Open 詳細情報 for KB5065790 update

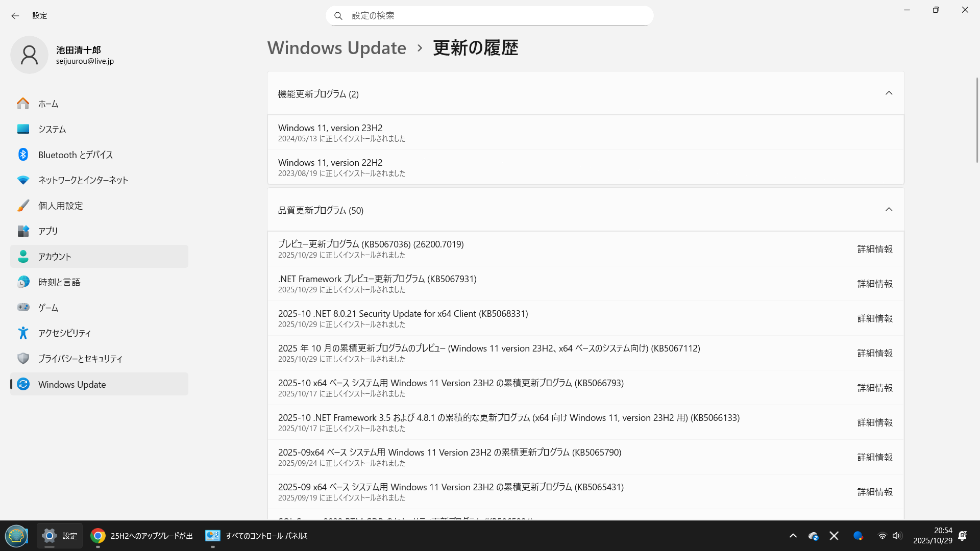[875, 457]
